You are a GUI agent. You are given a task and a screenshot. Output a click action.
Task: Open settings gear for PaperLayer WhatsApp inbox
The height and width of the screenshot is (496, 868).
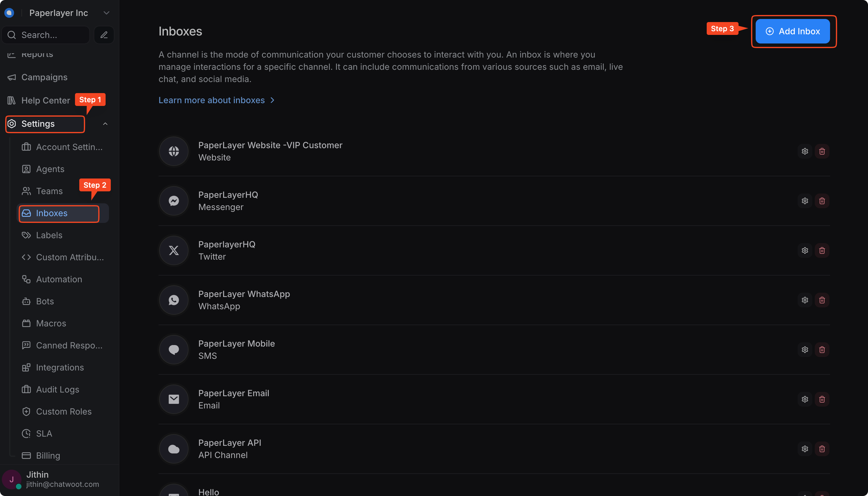[805, 300]
